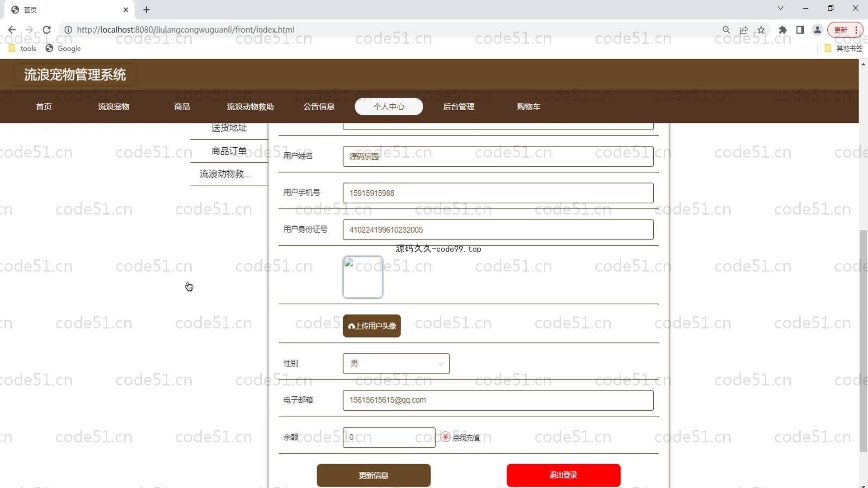The image size is (868, 488).
Task: Close the 首页 browser tab
Action: pos(126,9)
